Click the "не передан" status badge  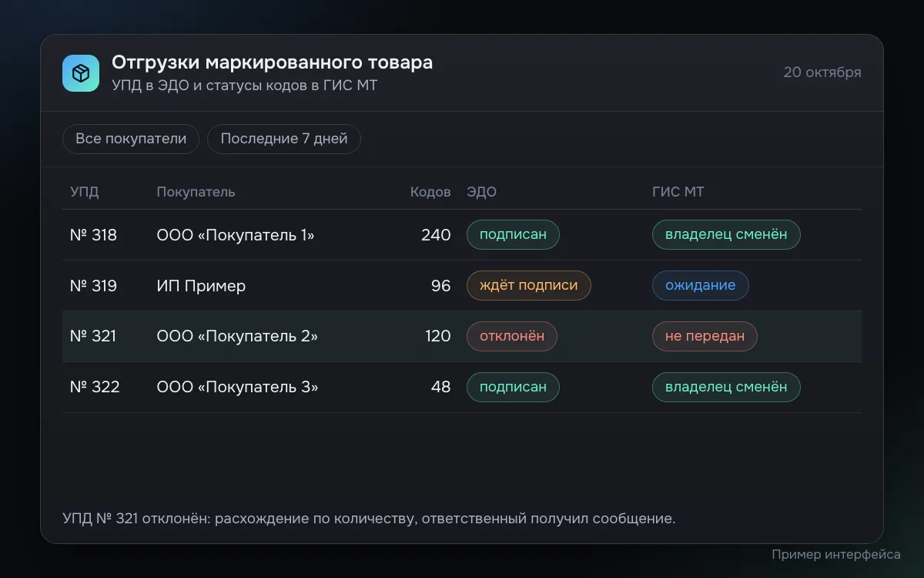click(705, 337)
